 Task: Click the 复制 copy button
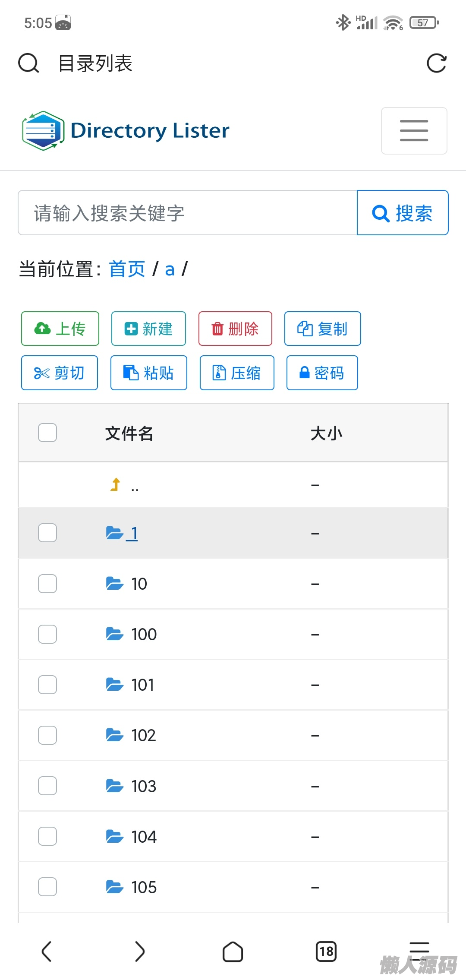tap(322, 329)
